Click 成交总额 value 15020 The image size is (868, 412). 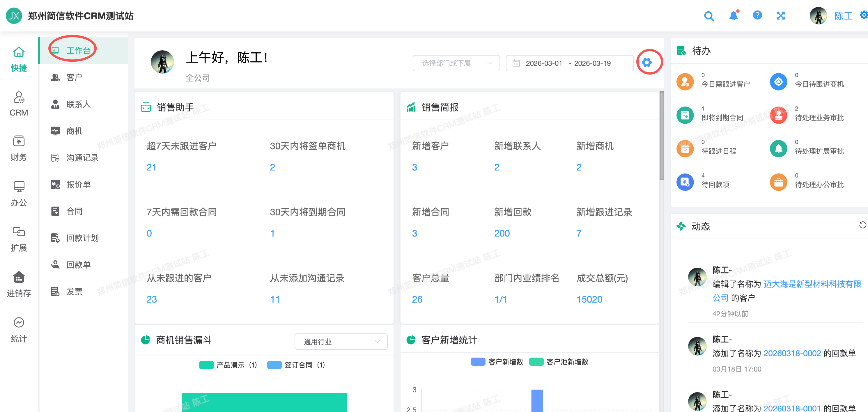pos(589,299)
